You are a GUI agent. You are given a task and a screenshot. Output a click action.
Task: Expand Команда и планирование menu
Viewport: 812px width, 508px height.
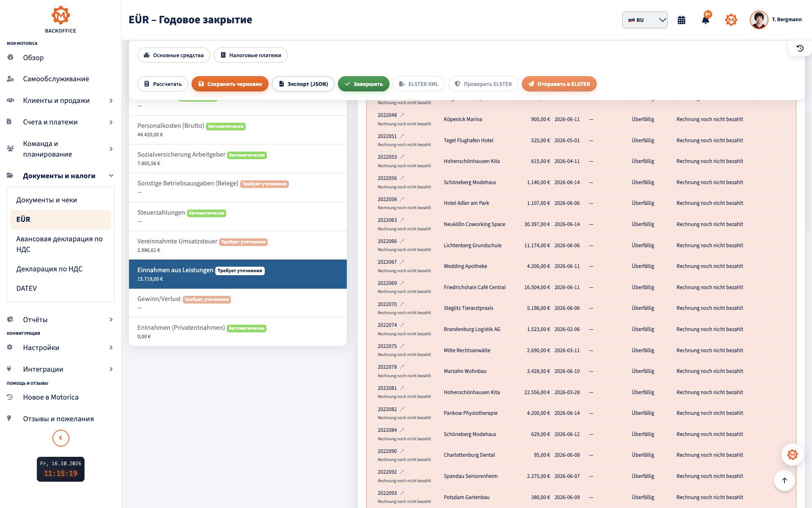click(60, 149)
